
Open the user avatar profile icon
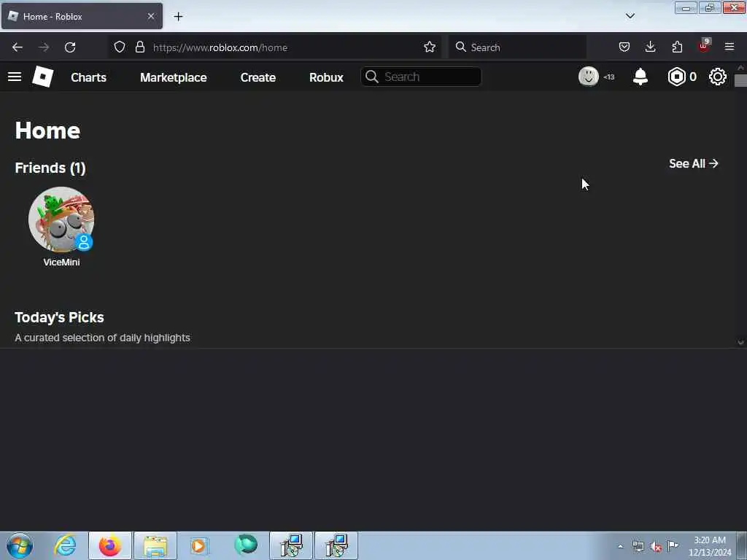tap(589, 76)
